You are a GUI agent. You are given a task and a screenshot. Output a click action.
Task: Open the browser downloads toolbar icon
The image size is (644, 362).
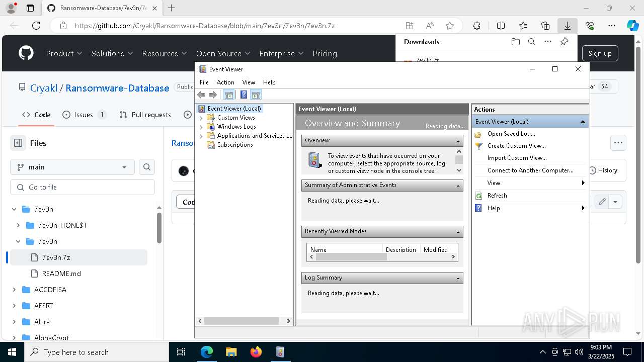[x=567, y=26]
